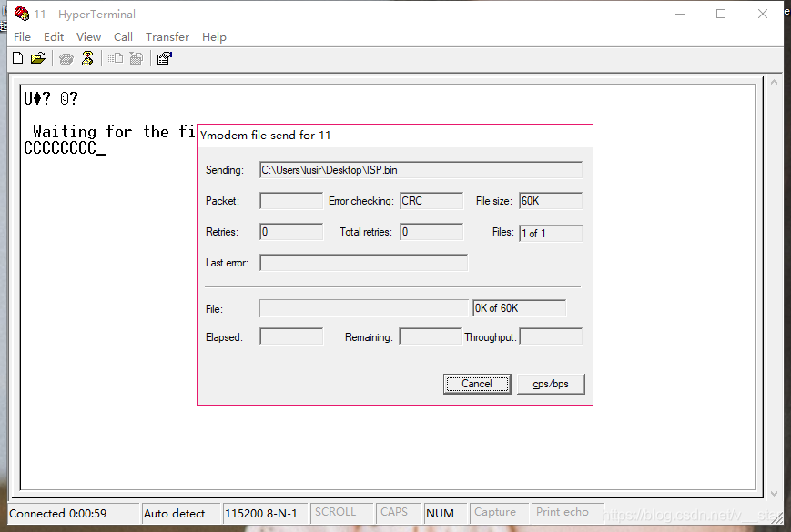Click the 'Waiting for the fi' terminal line

pyautogui.click(x=114, y=132)
